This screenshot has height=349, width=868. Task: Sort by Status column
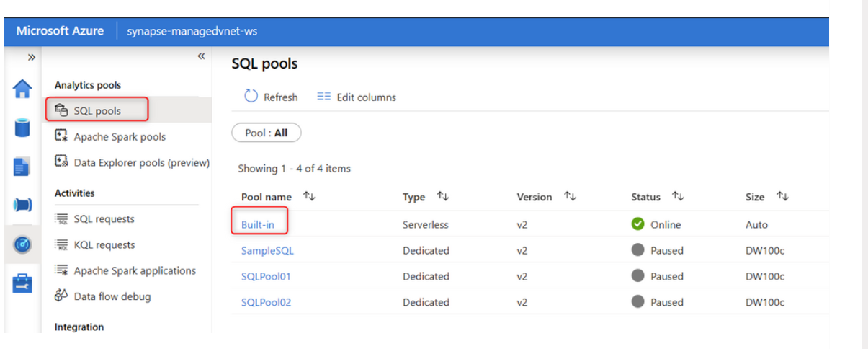[658, 197]
